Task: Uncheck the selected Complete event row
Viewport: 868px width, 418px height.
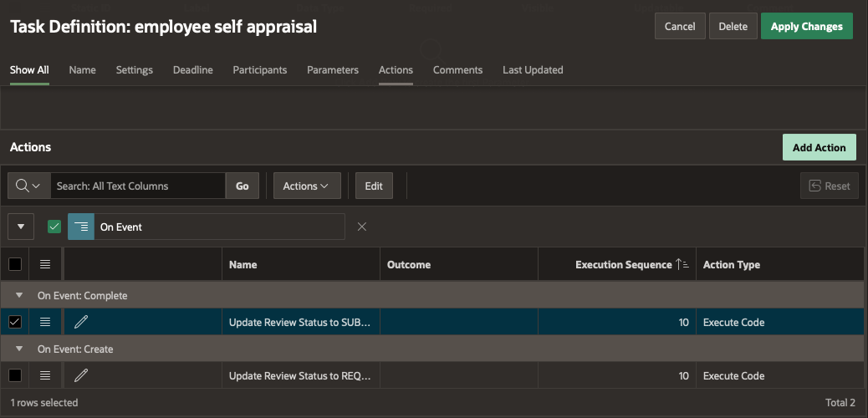Action: 15,322
